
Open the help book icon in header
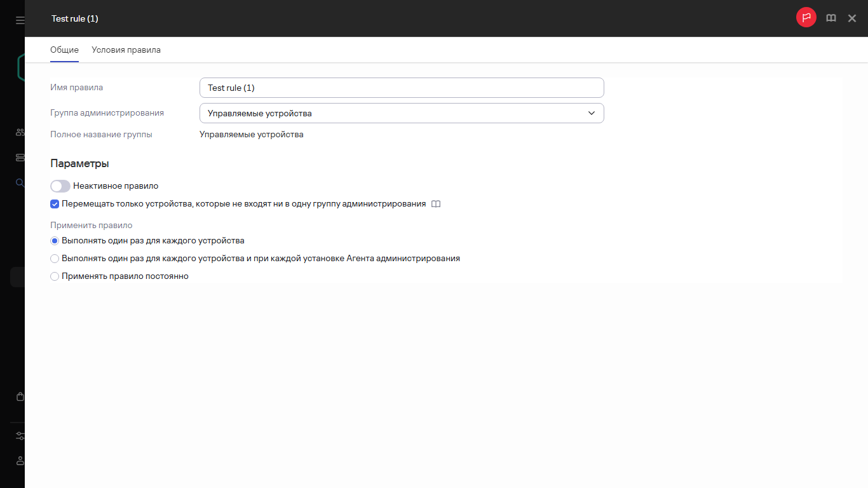831,18
